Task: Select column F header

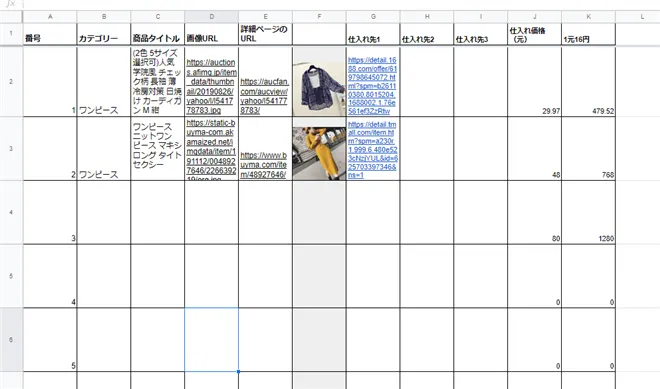Action: pos(319,17)
